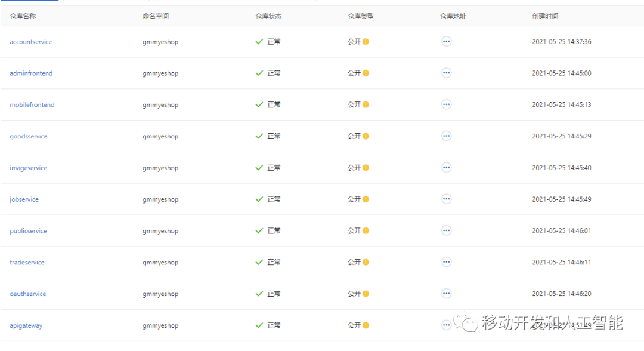Open the accountservice repository link

coord(31,42)
